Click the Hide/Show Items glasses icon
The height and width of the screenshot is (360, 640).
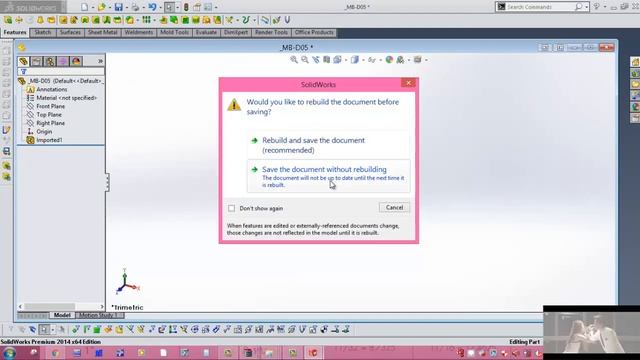coord(371,60)
